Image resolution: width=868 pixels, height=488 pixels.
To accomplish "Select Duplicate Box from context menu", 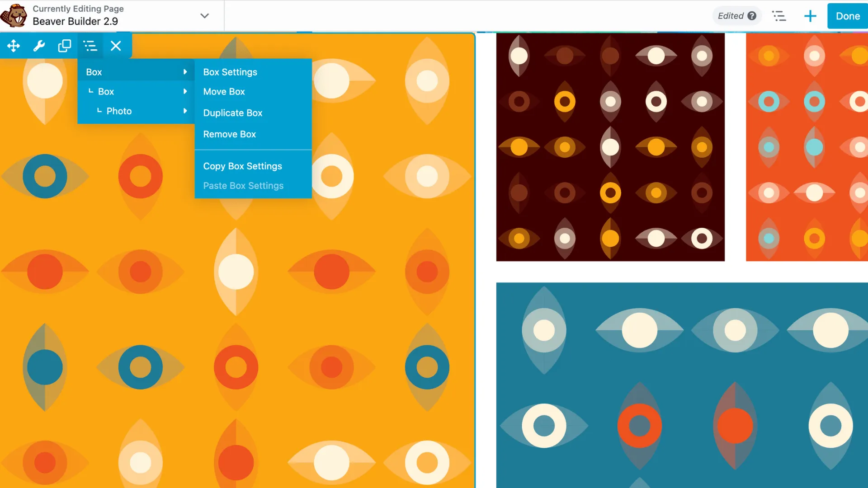I will 232,113.
